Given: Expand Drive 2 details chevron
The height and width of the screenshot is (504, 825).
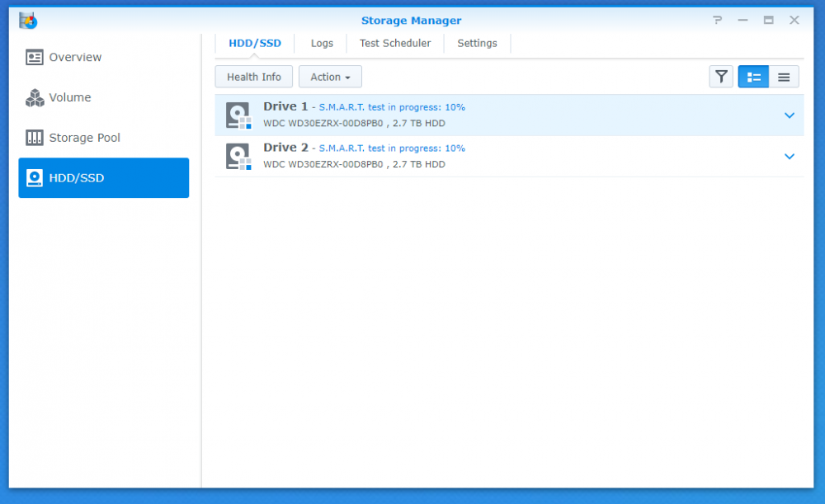Looking at the screenshot, I should coord(789,156).
